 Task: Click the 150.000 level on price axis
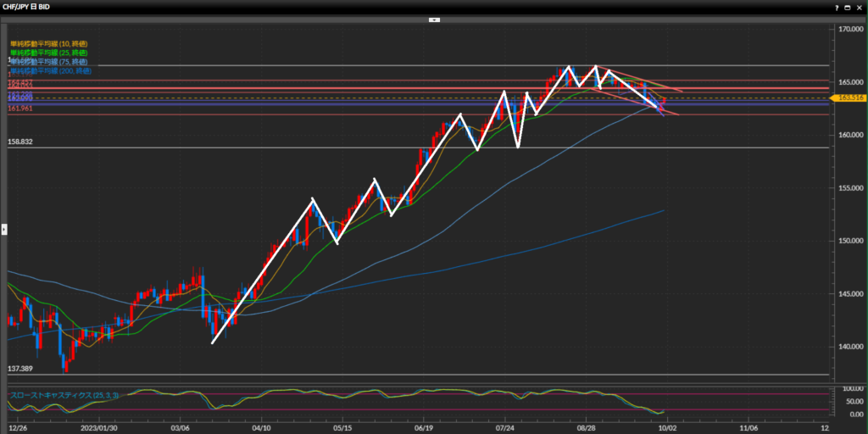(849, 241)
